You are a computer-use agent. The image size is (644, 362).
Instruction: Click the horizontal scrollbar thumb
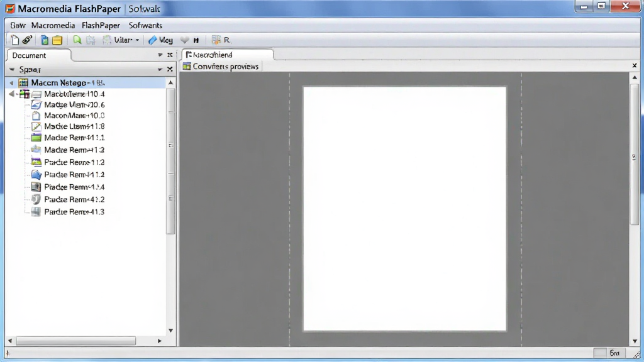(75, 341)
